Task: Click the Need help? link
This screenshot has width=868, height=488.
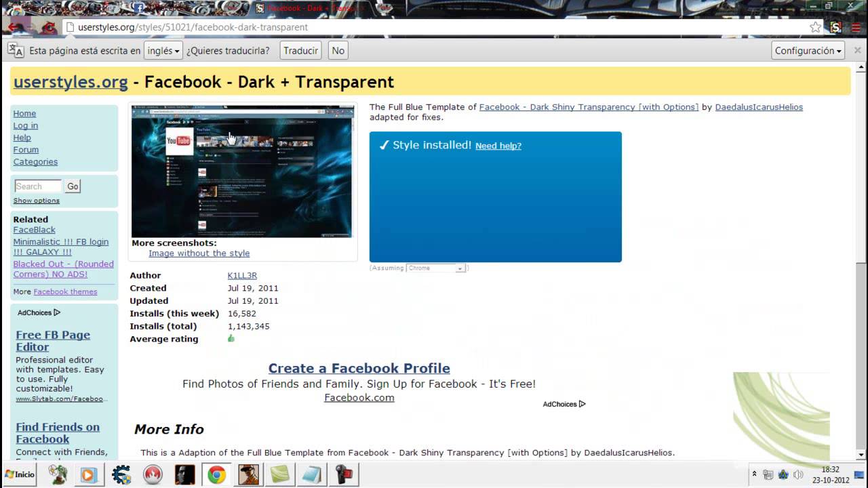Action: click(498, 146)
